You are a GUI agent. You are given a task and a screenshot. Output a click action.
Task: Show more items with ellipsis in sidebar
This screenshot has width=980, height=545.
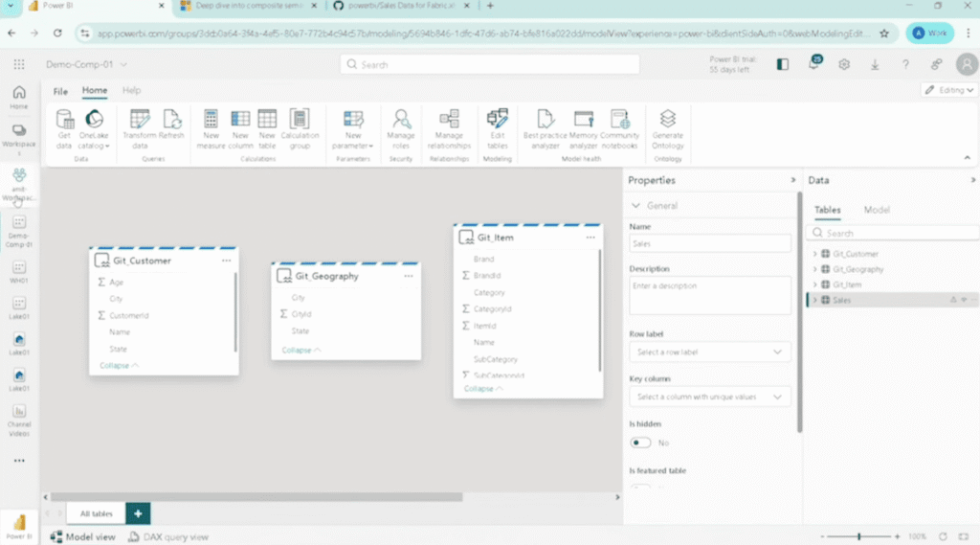coord(19,461)
